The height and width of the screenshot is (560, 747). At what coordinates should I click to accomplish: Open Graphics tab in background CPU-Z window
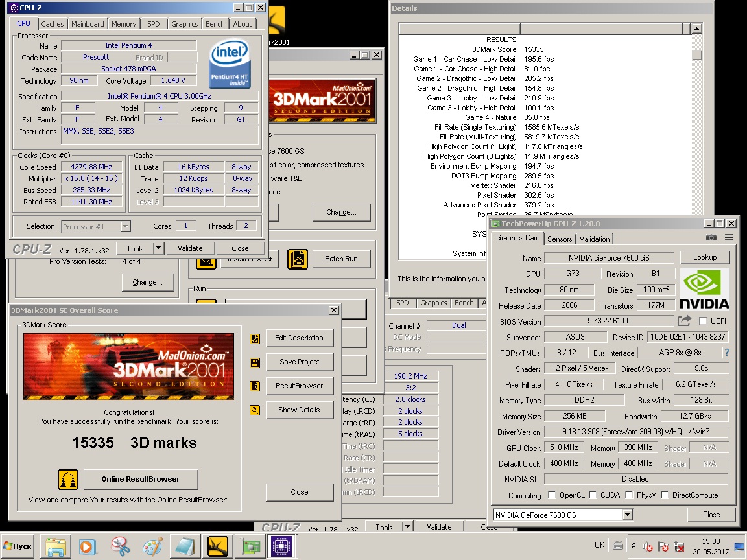[x=434, y=303]
